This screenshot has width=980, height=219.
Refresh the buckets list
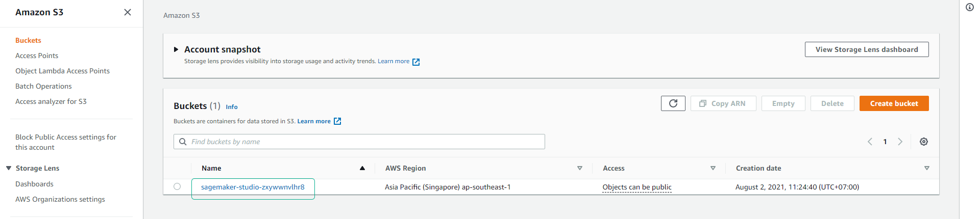[673, 103]
